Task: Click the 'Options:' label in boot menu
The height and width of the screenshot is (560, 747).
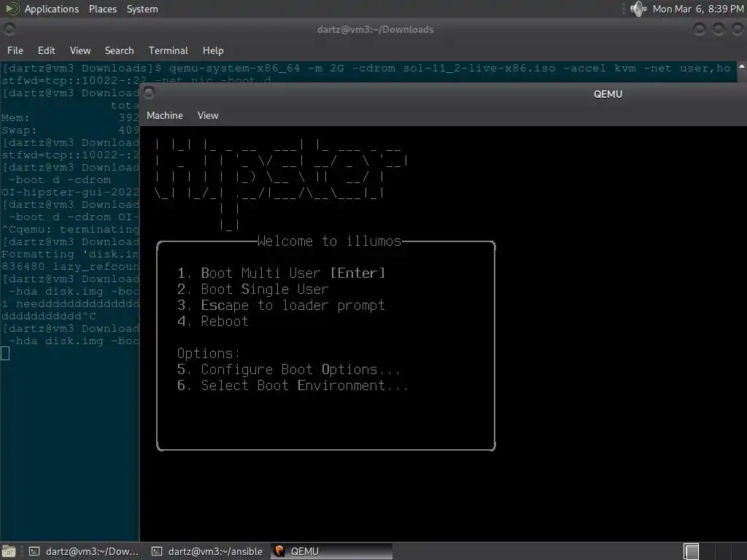Action: (208, 354)
